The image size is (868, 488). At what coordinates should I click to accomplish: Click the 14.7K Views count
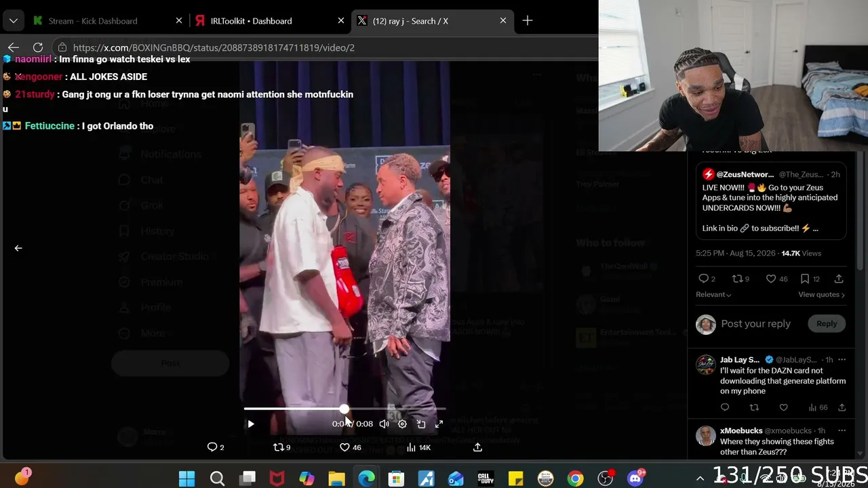(801, 253)
